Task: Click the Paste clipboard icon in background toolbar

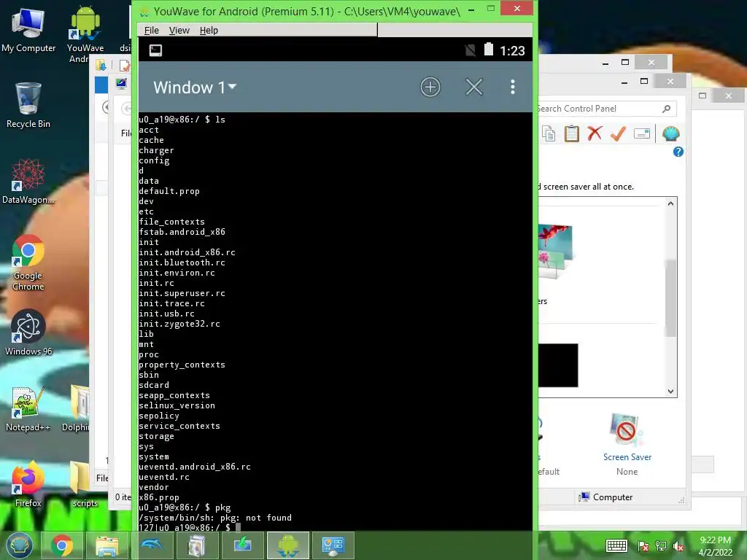Action: click(571, 134)
